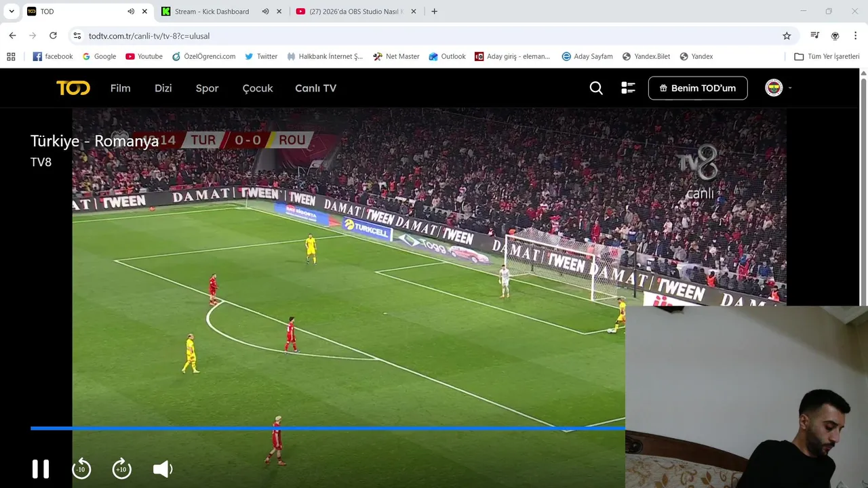Open the Yandex.Bilet bookmark

click(x=646, y=56)
